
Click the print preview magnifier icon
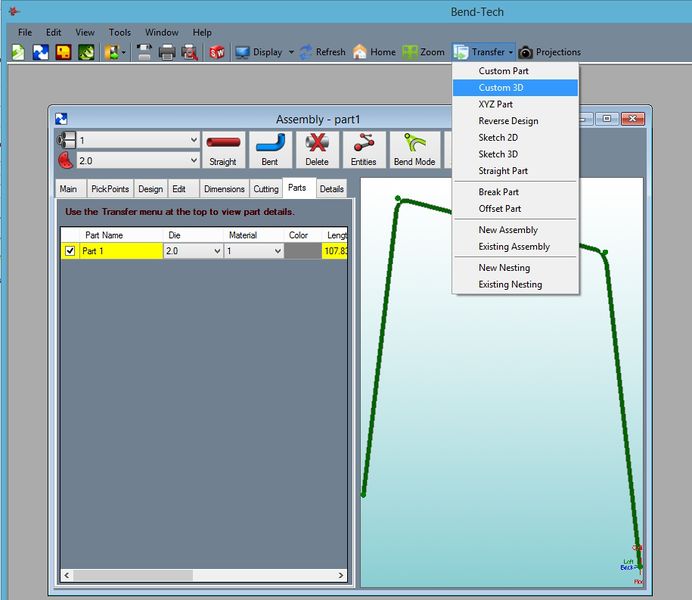(190, 52)
